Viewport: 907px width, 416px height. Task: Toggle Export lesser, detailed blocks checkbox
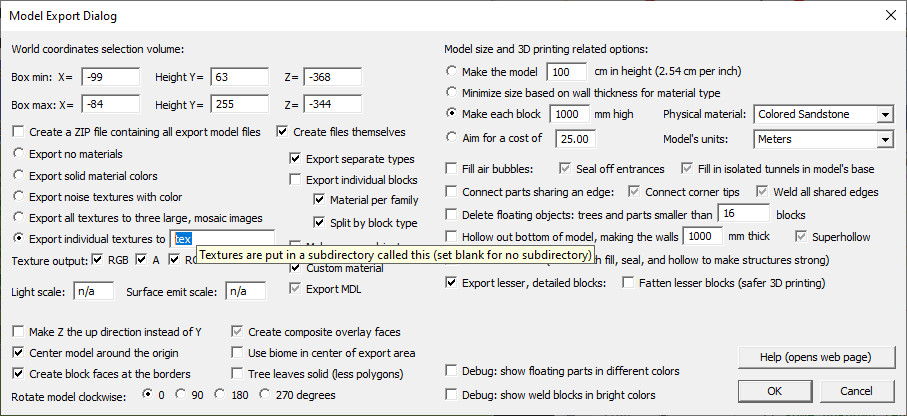click(452, 283)
